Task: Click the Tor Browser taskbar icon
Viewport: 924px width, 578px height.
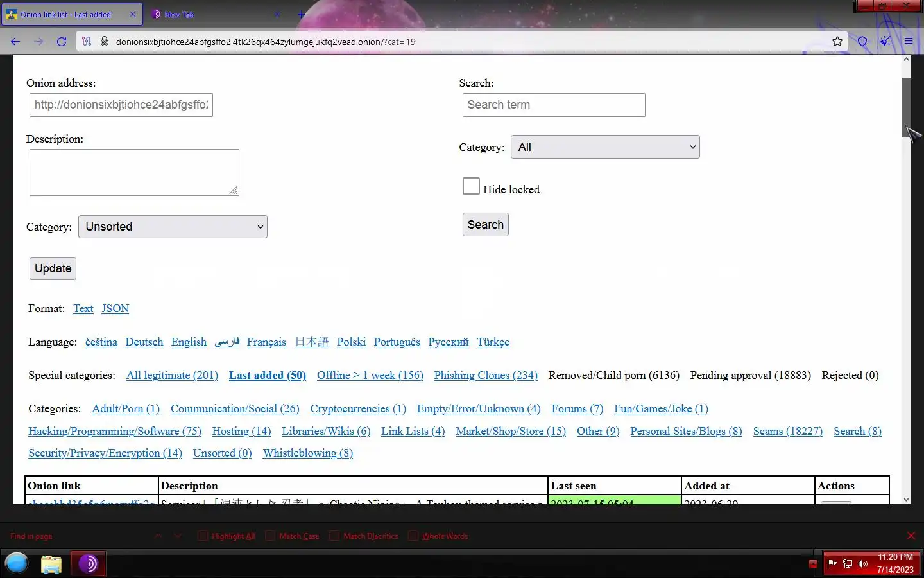Action: click(88, 564)
